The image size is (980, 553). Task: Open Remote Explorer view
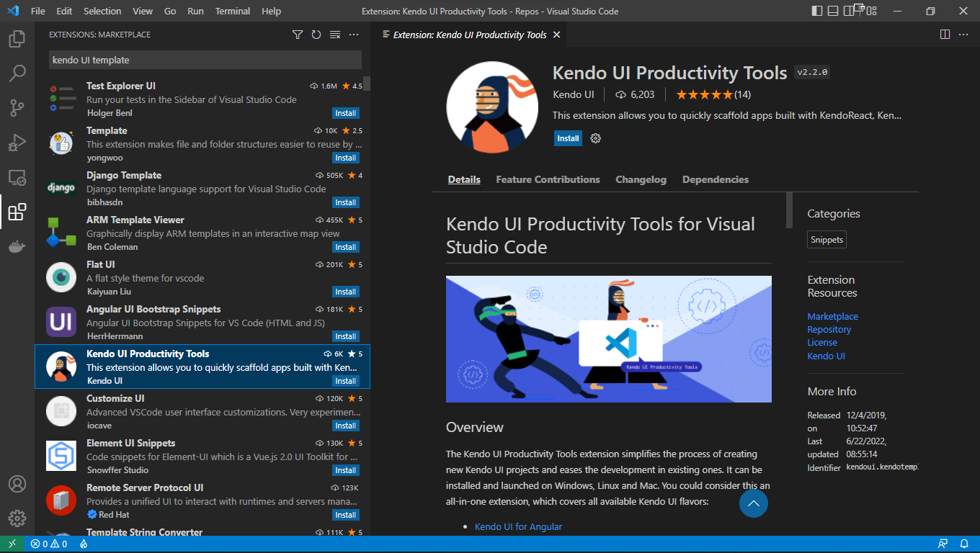(x=17, y=177)
